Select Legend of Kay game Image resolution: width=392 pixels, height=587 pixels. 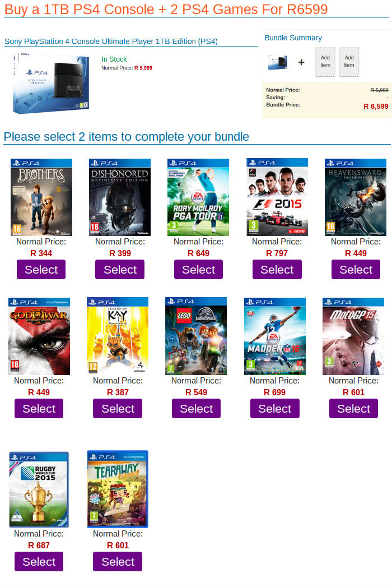click(118, 408)
